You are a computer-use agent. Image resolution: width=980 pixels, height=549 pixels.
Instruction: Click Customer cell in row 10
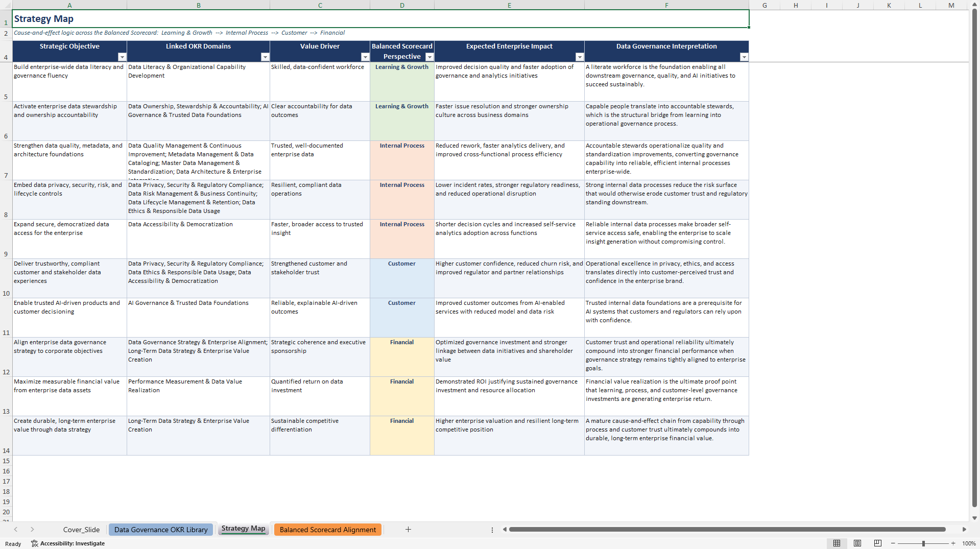pos(402,278)
